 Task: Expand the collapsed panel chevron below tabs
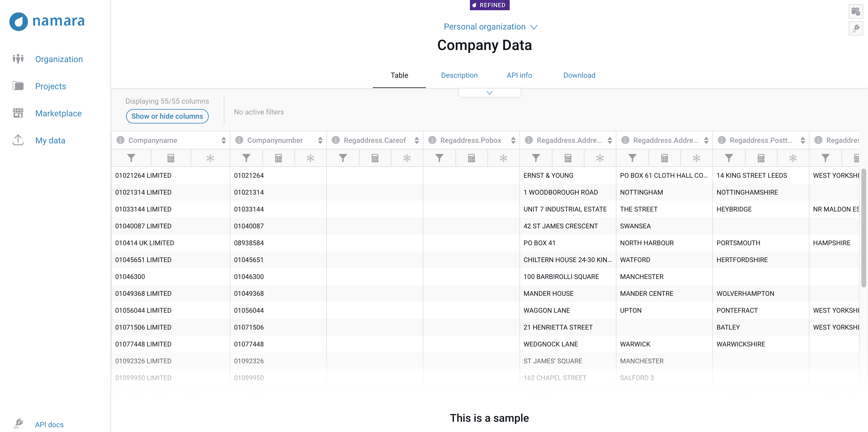[489, 93]
